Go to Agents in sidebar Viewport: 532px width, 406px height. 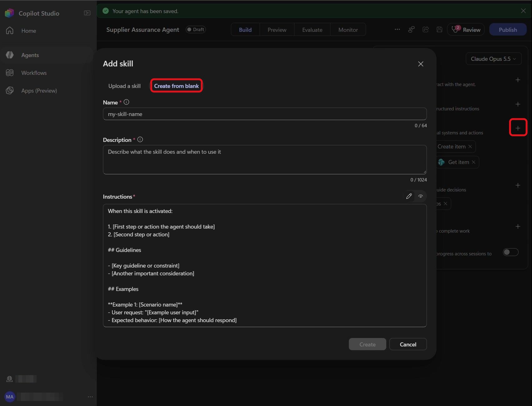point(30,55)
